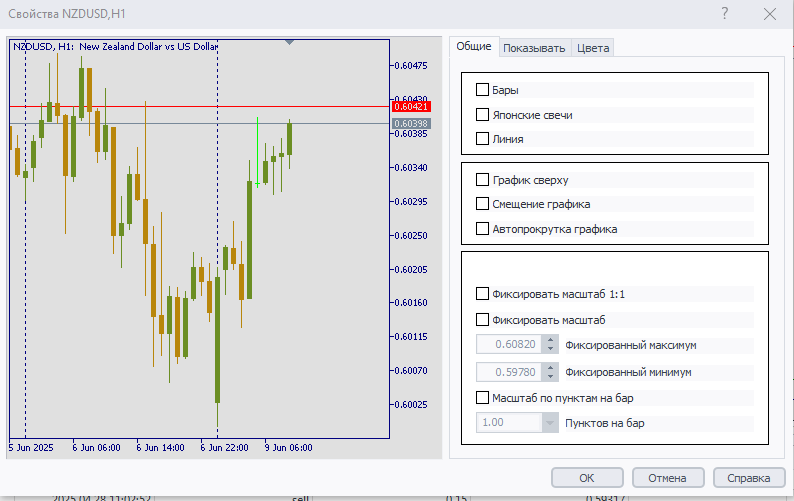Image resolution: width=794 pixels, height=501 pixels.
Task: Click the 6 Jun 22:00 time label
Action: [x=224, y=448]
